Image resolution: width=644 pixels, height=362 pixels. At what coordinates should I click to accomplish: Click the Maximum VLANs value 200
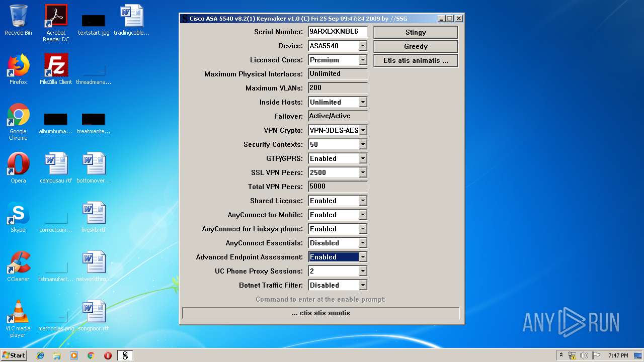338,88
